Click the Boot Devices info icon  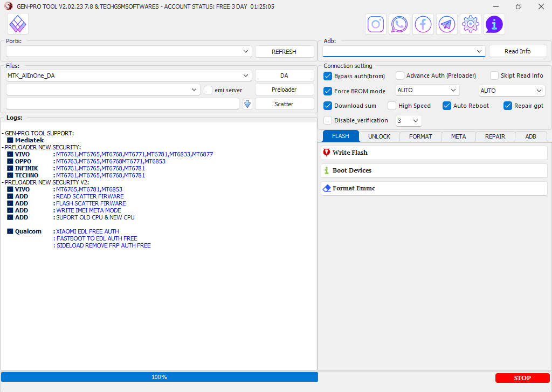[327, 170]
